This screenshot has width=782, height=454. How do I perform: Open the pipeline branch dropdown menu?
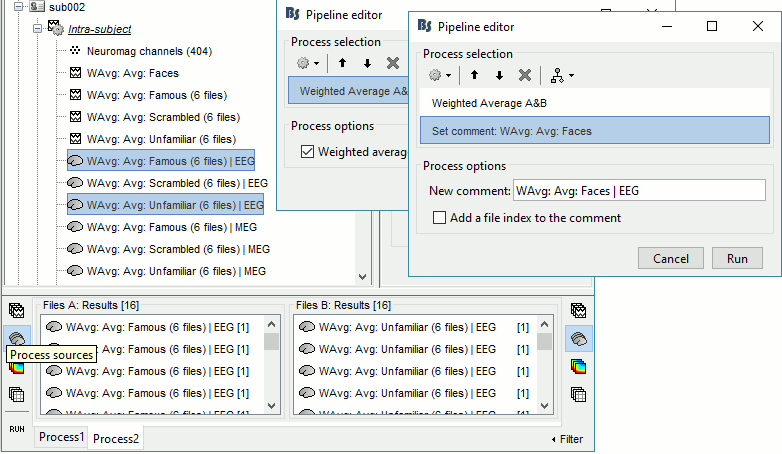[558, 75]
